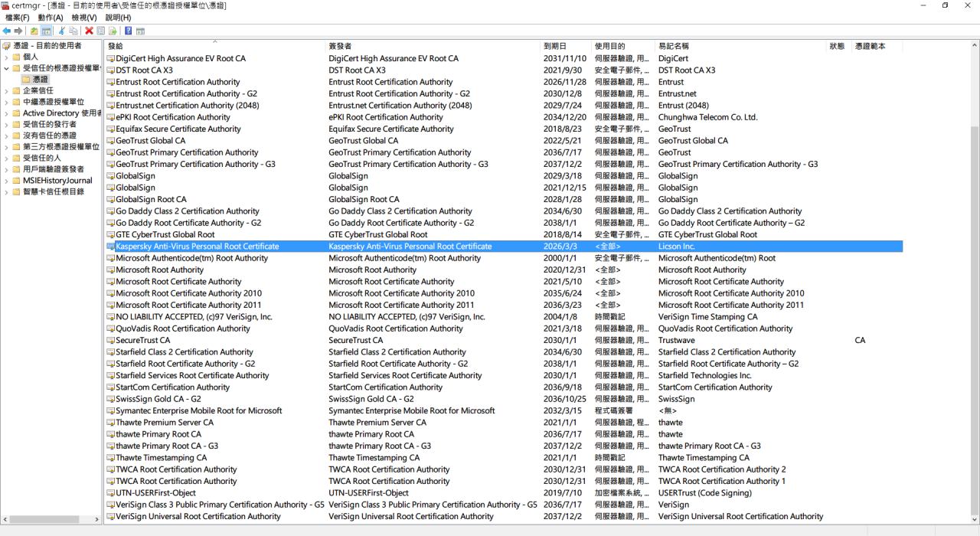Click the certificate icon next to SecureTrust CA
This screenshot has height=536, width=980.
click(111, 340)
